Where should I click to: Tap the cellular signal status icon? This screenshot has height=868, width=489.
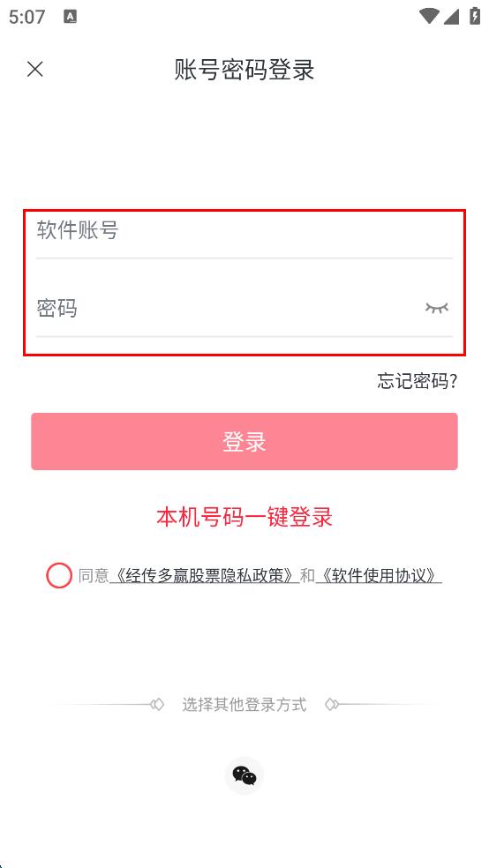point(451,16)
